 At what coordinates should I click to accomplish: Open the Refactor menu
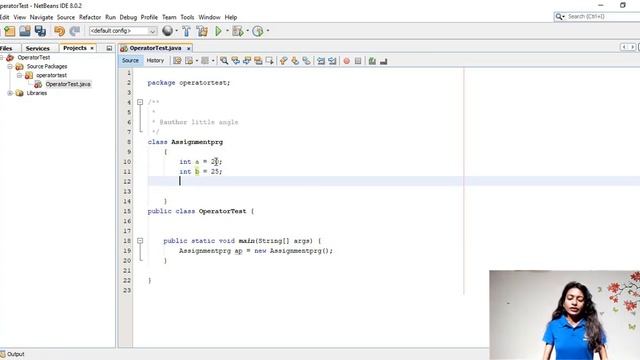coord(90,17)
